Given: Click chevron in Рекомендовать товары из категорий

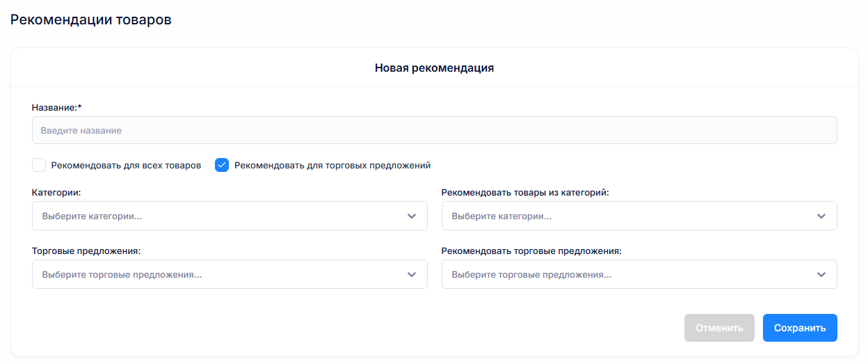Looking at the screenshot, I should [821, 216].
